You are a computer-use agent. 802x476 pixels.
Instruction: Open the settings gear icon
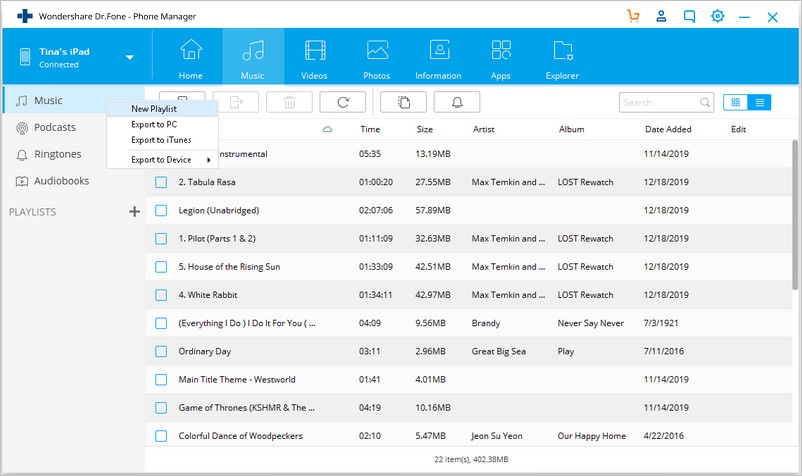pos(718,16)
